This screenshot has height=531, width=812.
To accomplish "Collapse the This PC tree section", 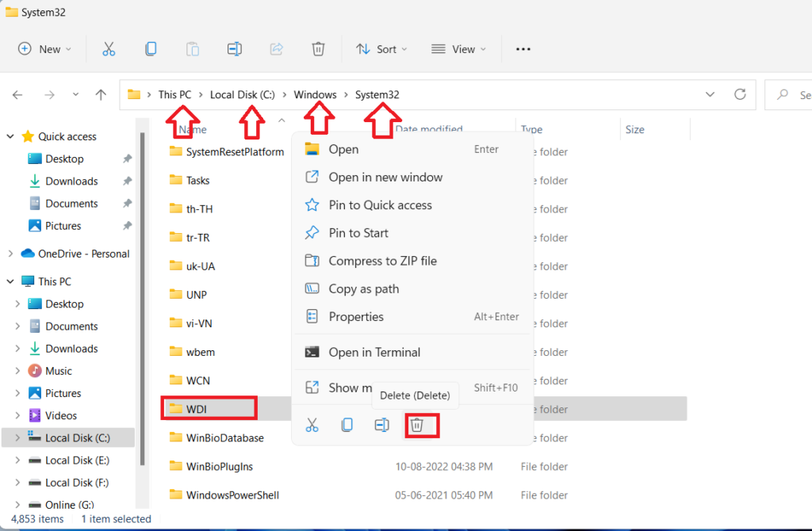I will (10, 281).
